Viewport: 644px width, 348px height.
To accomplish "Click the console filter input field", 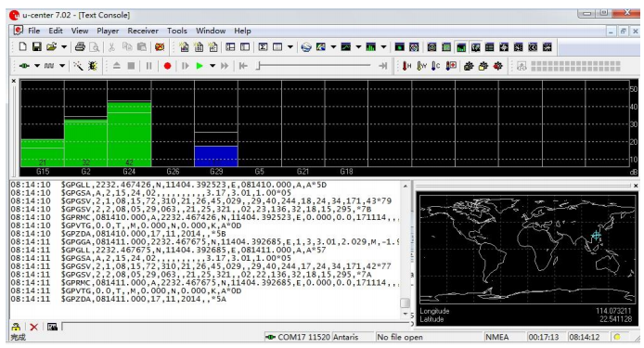I will tap(236, 327).
